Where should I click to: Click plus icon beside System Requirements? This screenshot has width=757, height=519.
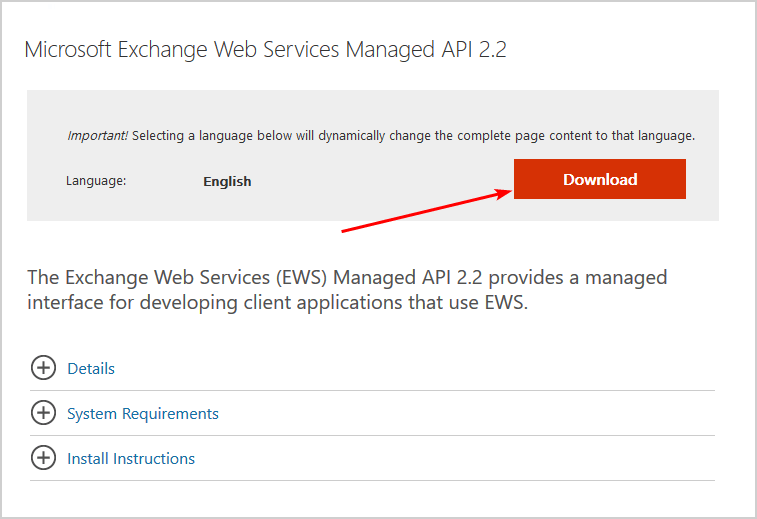coord(43,413)
